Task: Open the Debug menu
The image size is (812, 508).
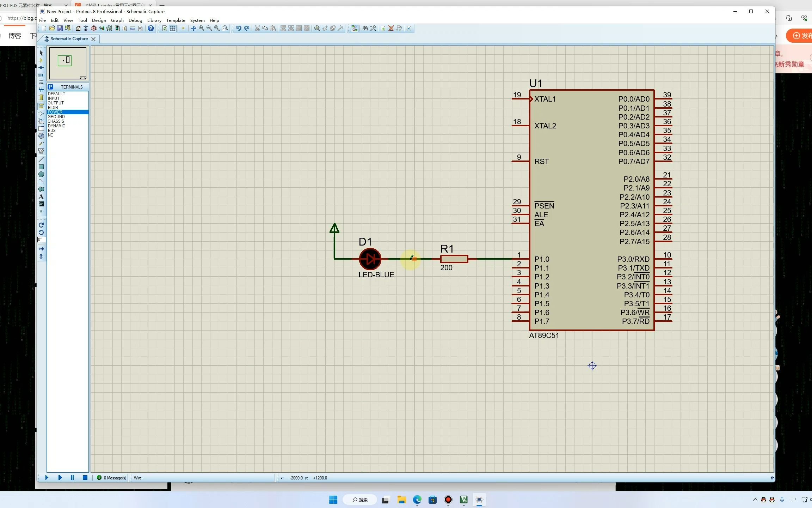Action: point(135,20)
